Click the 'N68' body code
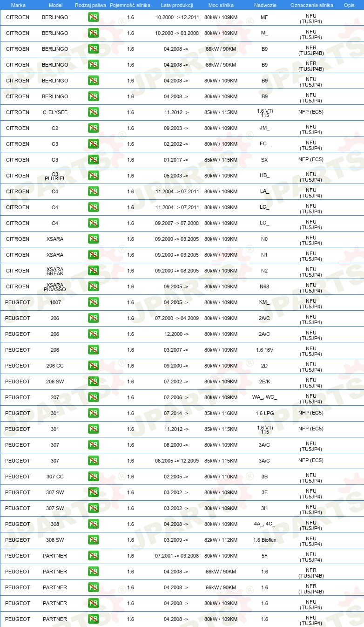The height and width of the screenshot is (627, 364). click(x=264, y=286)
